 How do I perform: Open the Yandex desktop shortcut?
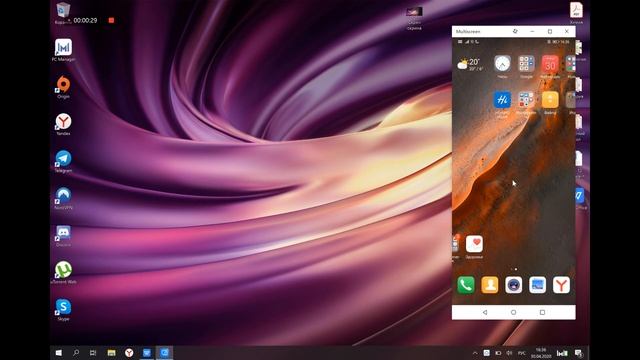pyautogui.click(x=63, y=124)
